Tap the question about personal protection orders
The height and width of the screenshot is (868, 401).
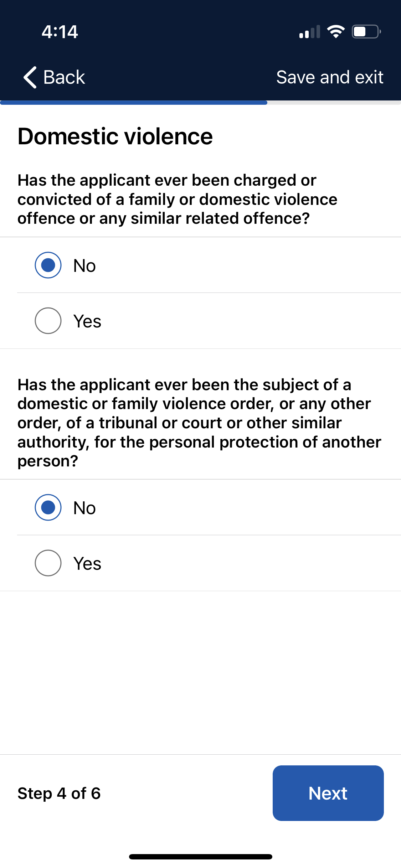click(x=199, y=423)
